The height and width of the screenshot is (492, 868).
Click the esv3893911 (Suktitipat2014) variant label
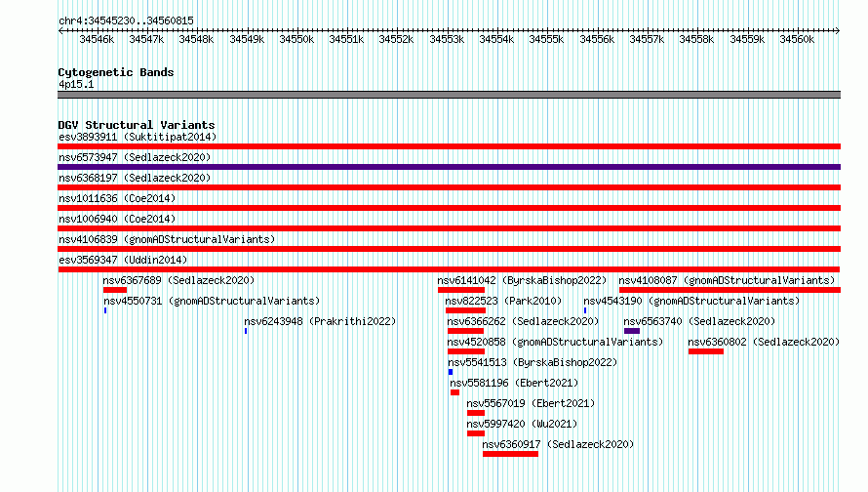coord(138,137)
